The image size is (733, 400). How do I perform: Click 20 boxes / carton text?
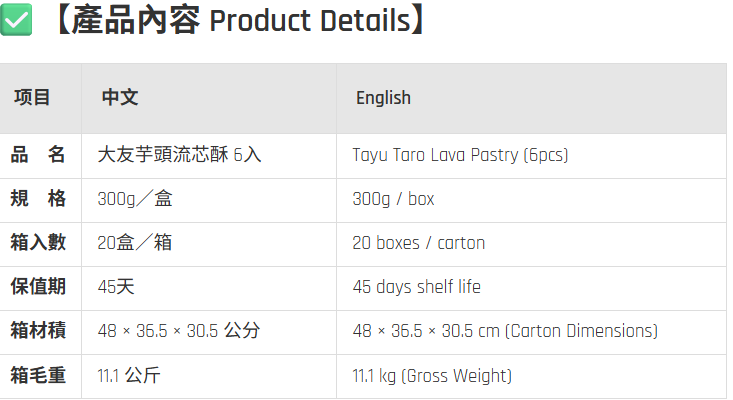coord(419,243)
